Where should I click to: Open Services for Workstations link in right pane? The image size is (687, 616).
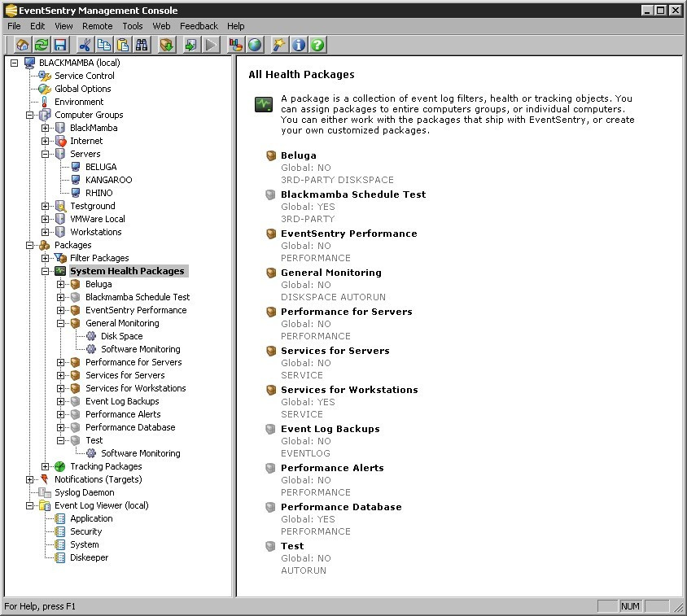pos(349,390)
